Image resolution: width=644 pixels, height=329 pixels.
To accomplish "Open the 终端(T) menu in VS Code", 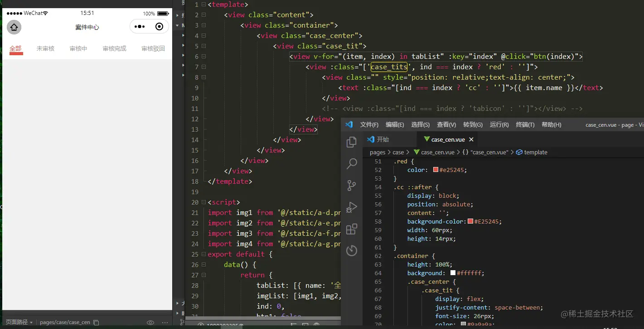I will click(x=525, y=124).
